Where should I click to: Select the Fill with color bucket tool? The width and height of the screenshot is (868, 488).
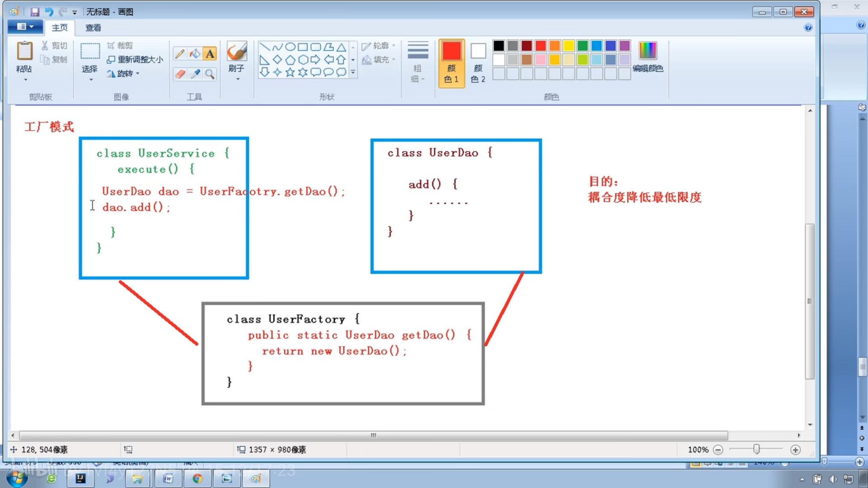coord(195,54)
